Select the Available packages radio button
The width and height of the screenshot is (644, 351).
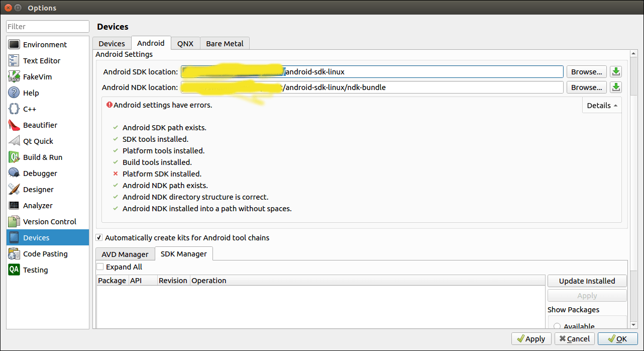pos(557,326)
